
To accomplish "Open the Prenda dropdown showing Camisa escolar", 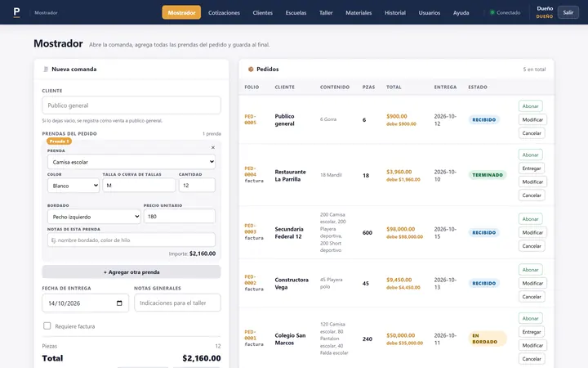I will (x=131, y=162).
